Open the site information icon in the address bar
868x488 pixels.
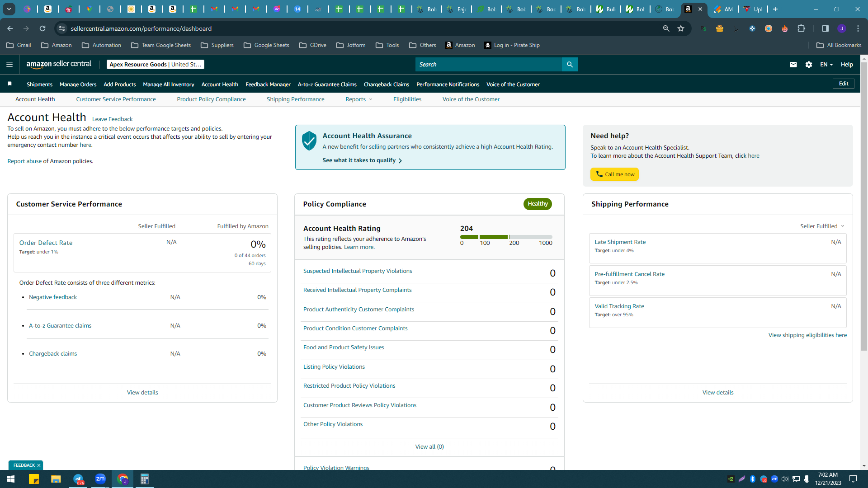pos(62,28)
